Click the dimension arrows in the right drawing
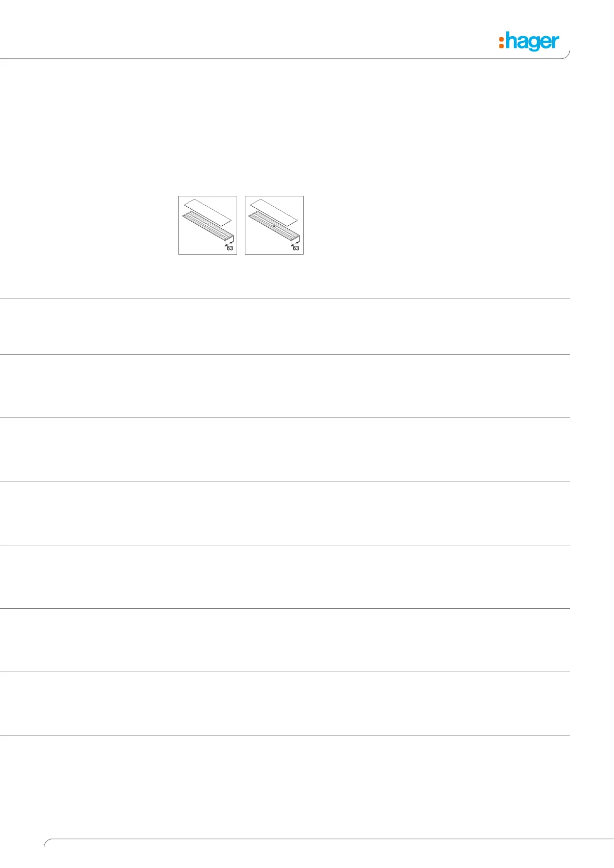Screen dimensions: 614x868 pyautogui.click(x=294, y=243)
